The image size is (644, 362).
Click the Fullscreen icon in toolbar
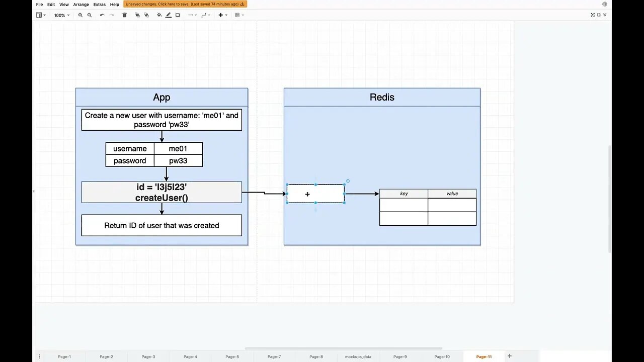point(593,15)
